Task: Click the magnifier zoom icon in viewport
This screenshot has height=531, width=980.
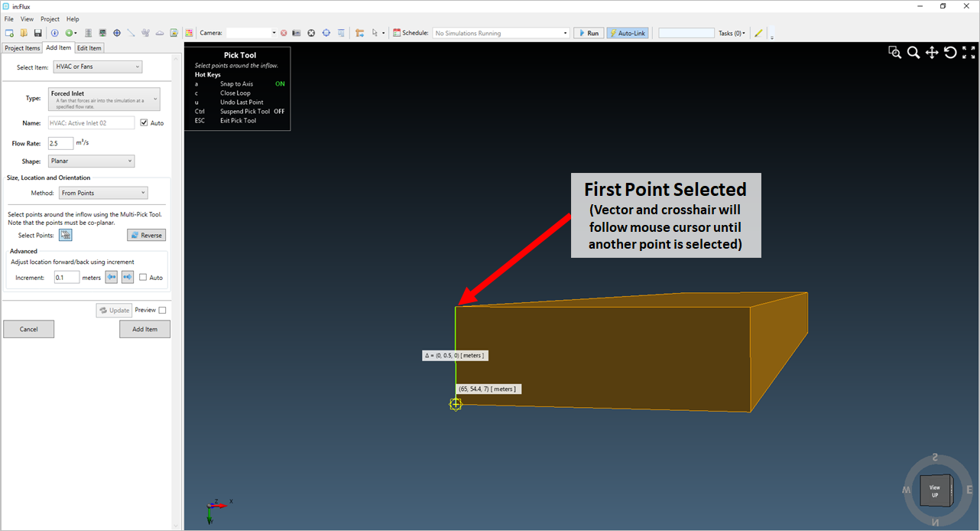Action: pos(913,53)
